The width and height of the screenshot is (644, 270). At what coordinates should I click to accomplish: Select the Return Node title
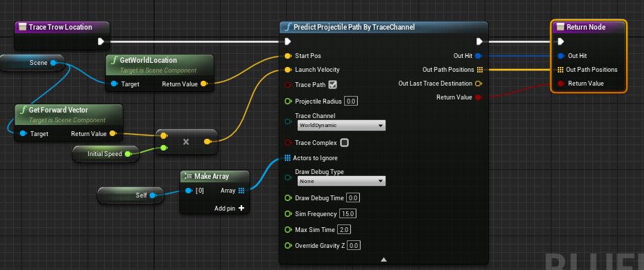click(585, 27)
